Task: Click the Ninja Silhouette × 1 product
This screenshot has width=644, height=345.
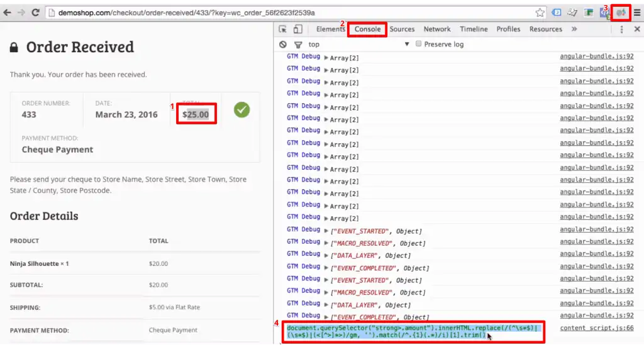Action: pyautogui.click(x=40, y=264)
